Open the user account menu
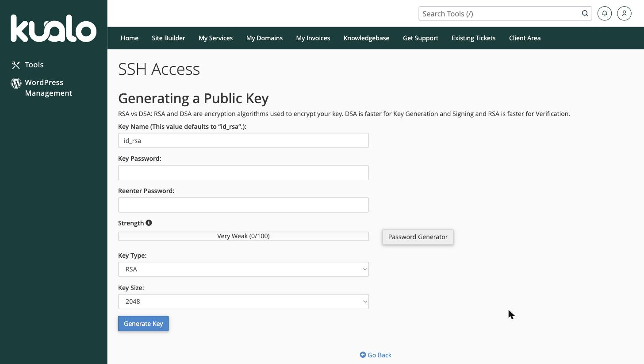This screenshot has width=644, height=364. pyautogui.click(x=624, y=13)
